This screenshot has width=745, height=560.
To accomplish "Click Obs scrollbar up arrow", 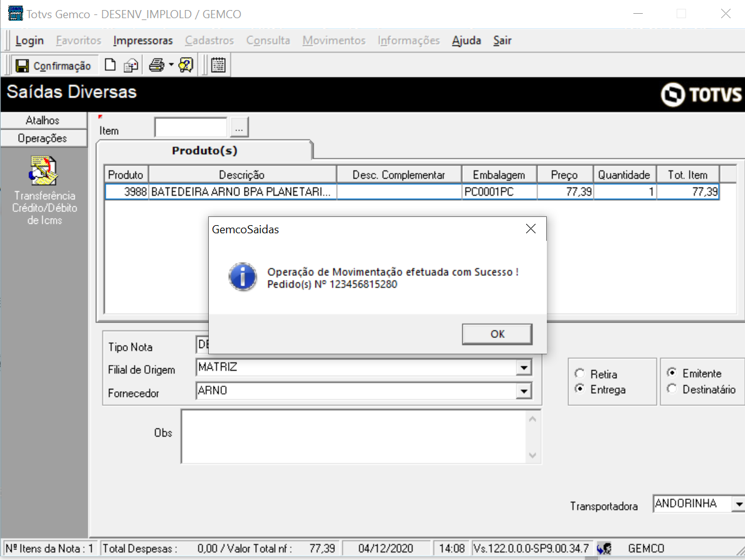I will tap(532, 420).
